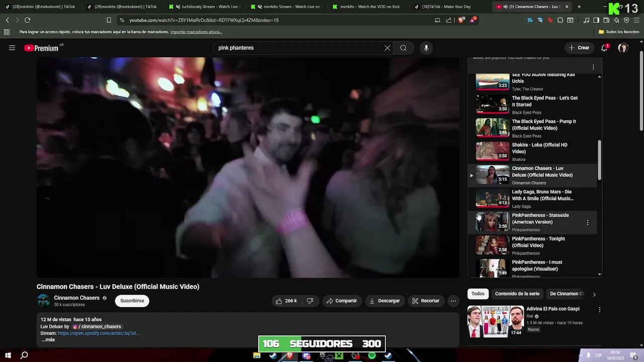Select the De Cinnamon Chasers chip
Screen dimensions: 644x362
pyautogui.click(x=567, y=294)
